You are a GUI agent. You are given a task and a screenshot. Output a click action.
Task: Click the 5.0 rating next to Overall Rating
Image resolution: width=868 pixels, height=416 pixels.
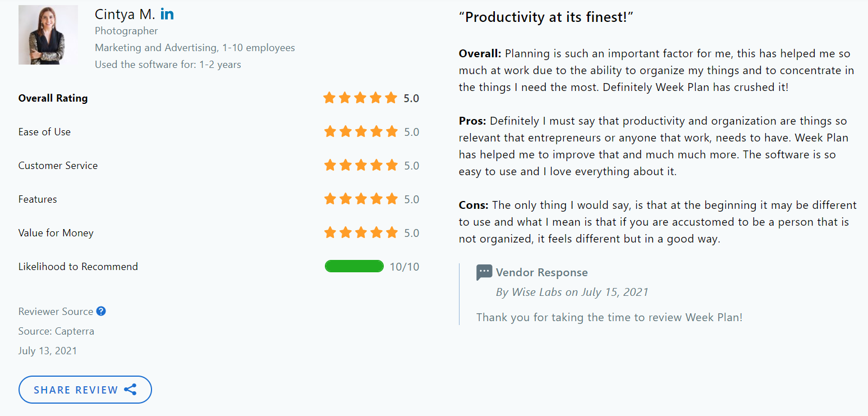click(x=411, y=98)
